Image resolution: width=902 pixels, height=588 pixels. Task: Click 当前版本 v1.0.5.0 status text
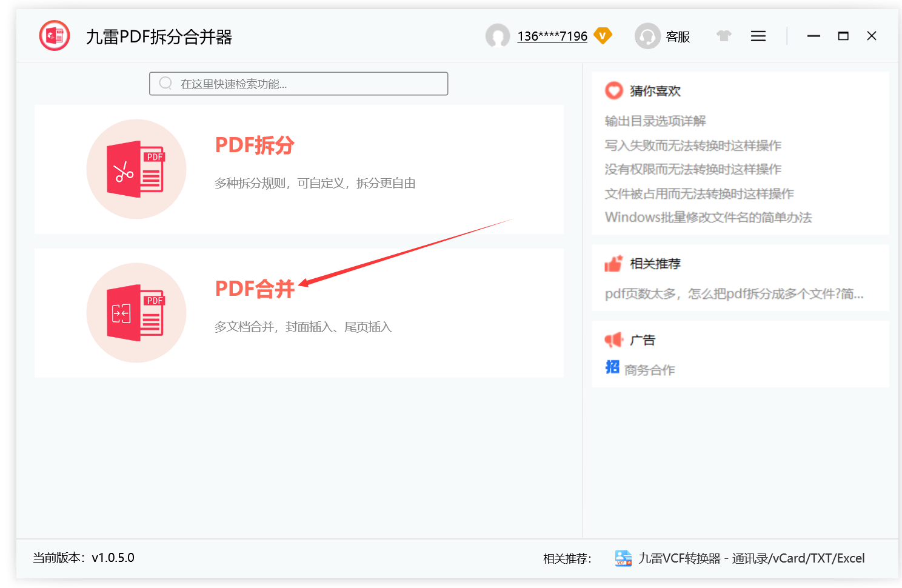coord(84,558)
